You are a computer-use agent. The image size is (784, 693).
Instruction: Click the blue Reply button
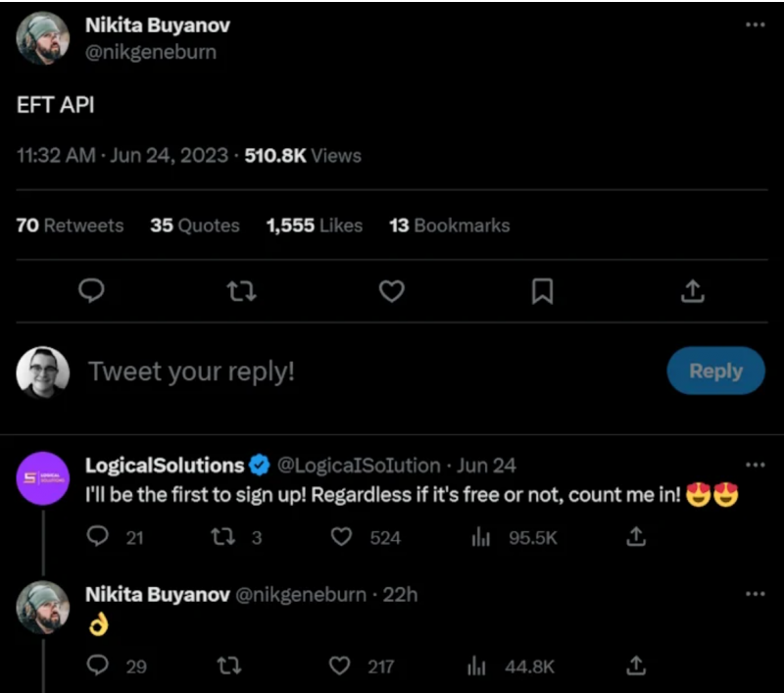(715, 371)
